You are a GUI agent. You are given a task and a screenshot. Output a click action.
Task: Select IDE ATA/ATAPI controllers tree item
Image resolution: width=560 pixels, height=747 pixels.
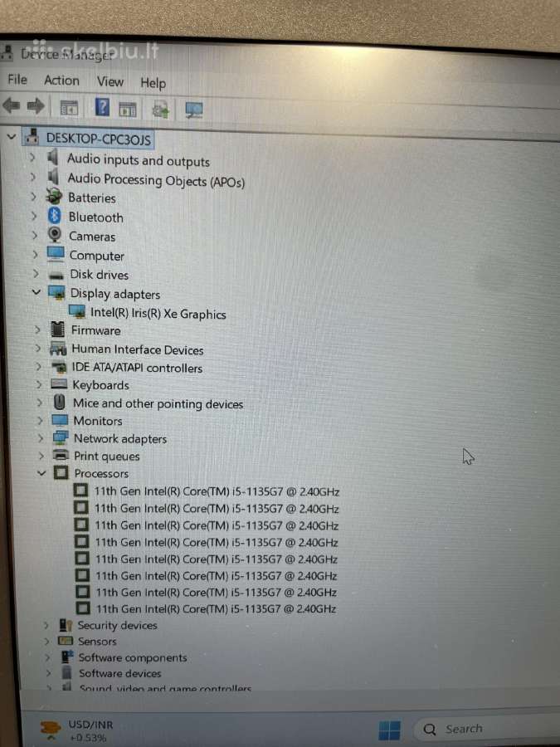click(137, 368)
